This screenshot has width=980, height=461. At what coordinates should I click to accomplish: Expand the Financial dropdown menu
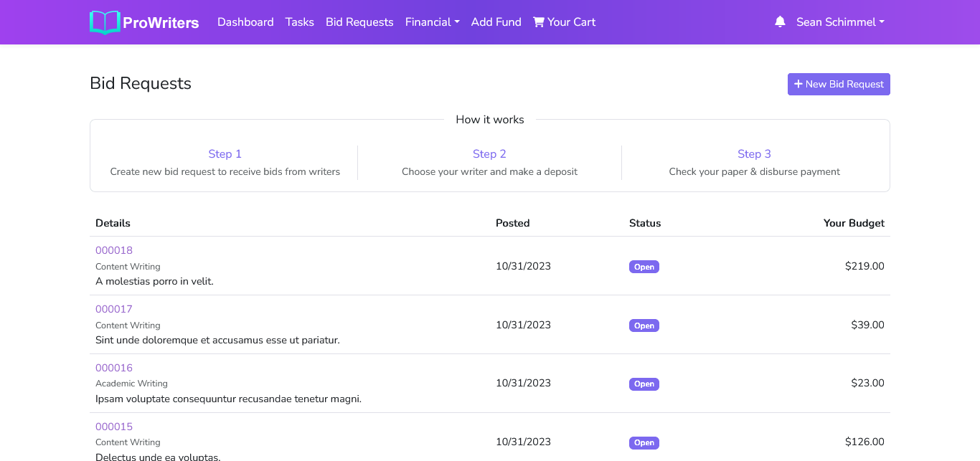coord(432,22)
